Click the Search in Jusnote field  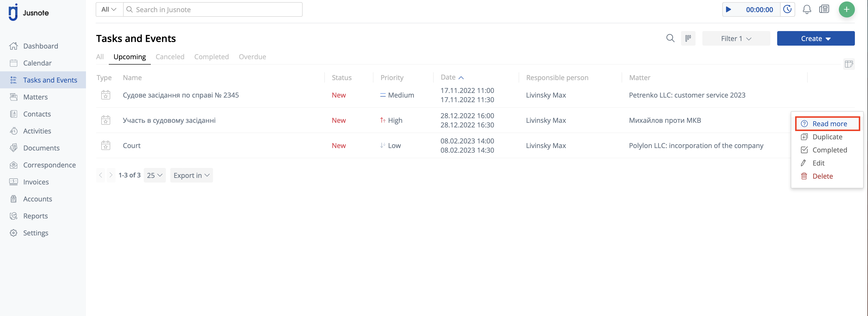(213, 9)
